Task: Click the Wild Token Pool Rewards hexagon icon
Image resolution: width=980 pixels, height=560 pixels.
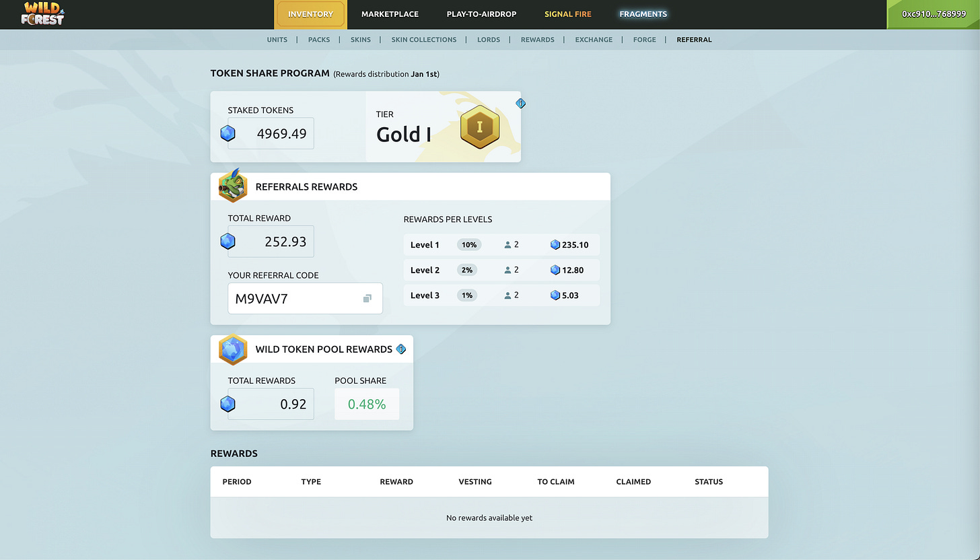Action: [232, 349]
